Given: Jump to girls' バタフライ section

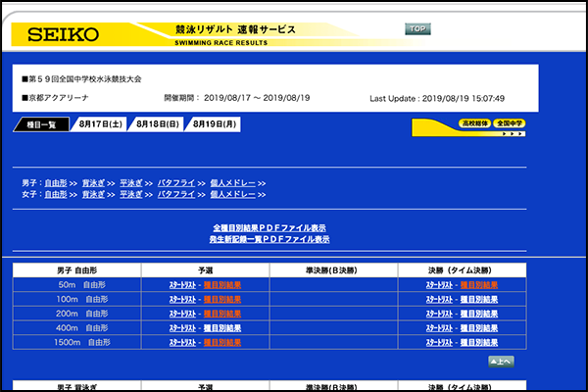Looking at the screenshot, I should [x=175, y=194].
